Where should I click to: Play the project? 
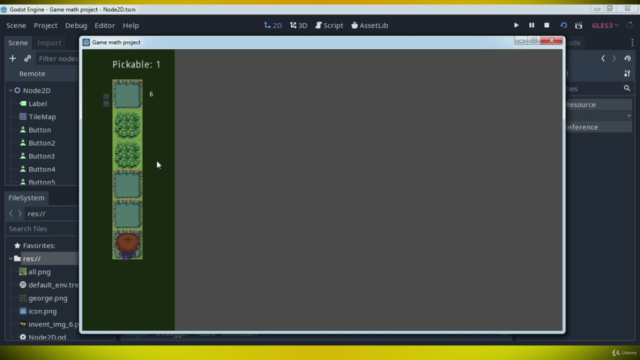[516, 25]
